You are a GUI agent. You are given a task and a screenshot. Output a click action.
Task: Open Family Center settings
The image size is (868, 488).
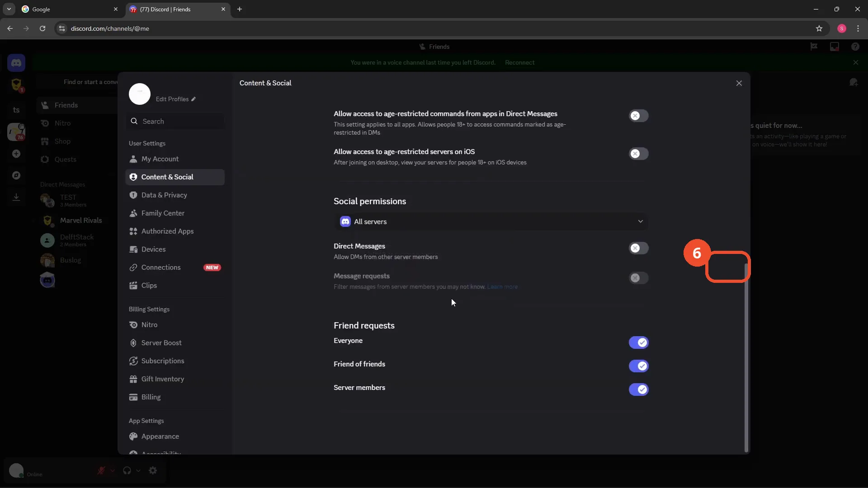click(x=175, y=213)
